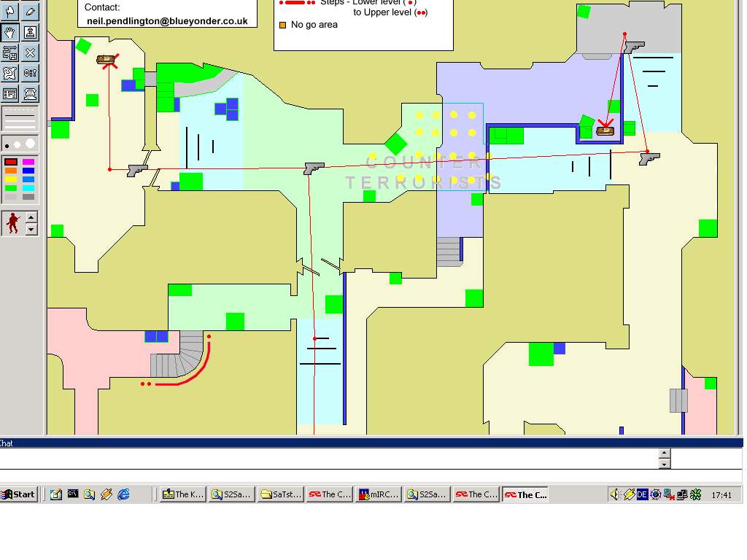
Task: Click in the chat message area
Action: pyautogui.click(x=329, y=459)
